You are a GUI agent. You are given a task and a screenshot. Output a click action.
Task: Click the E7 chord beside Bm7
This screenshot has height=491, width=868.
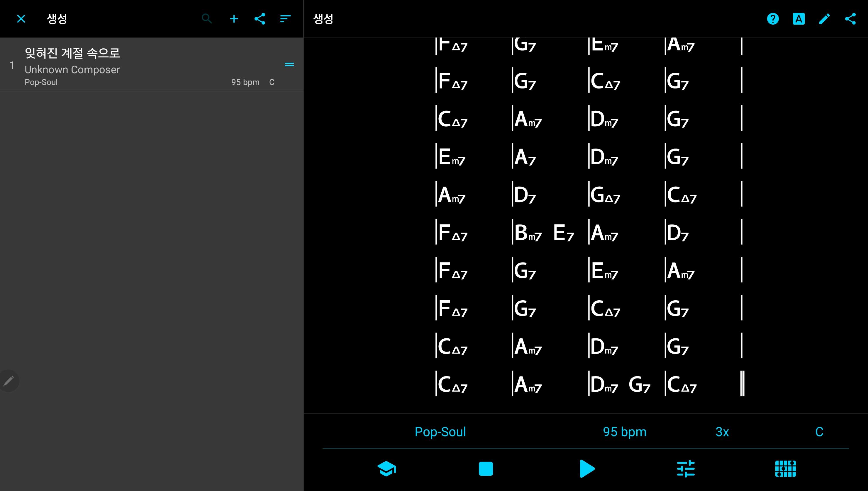[564, 233]
